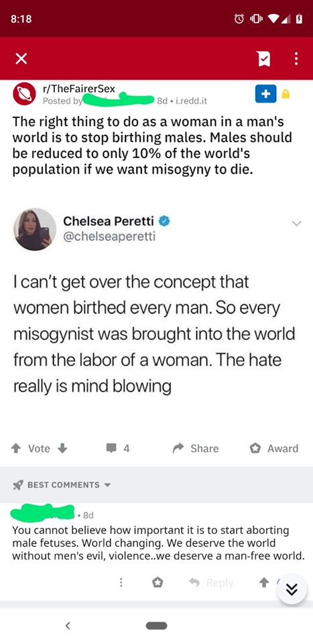Viewport: 313px width, 644px height.
Task: Downvote the post
Action: [x=62, y=449]
